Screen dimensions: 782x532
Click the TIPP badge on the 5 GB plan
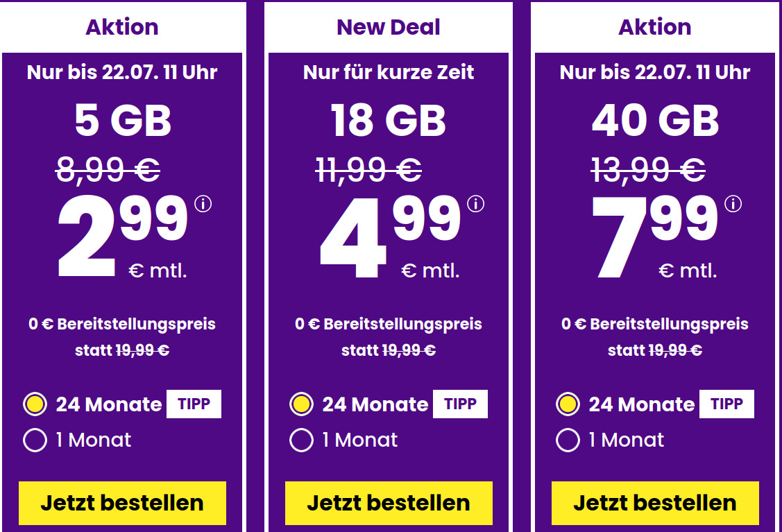coord(194,404)
